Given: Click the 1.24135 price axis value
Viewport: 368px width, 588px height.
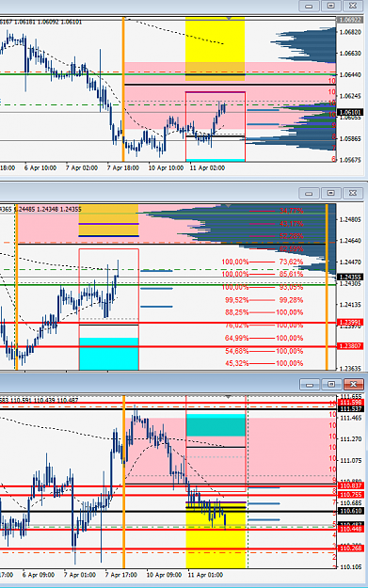Looking at the screenshot, I should click(350, 305).
